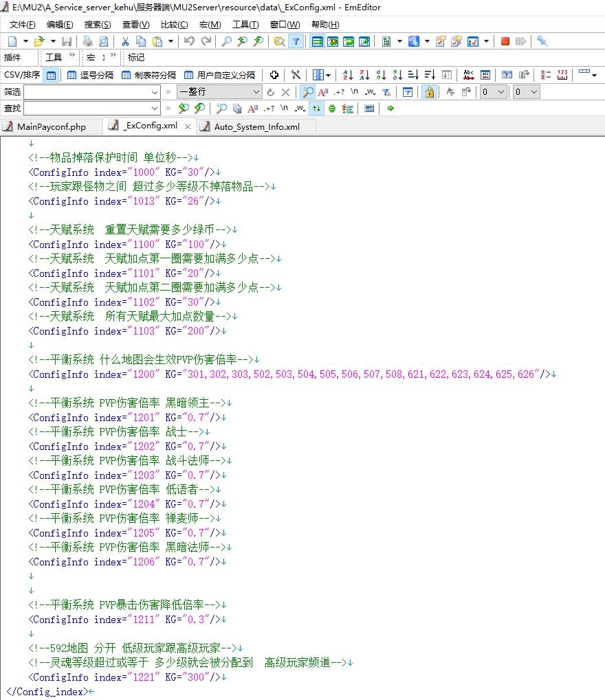The image size is (605, 700).
Task: Delete duplicate lines with the Abc strikethrough icon
Action: pyautogui.click(x=469, y=75)
